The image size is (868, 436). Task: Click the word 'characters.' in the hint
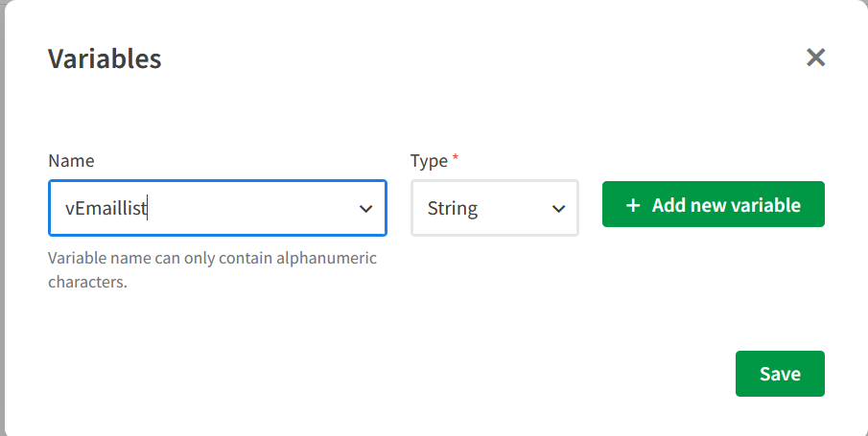coord(87,283)
